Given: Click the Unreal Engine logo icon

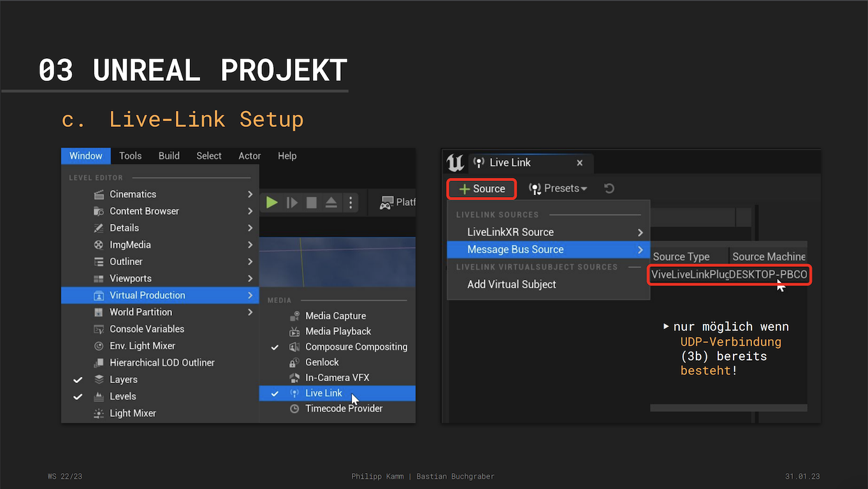Looking at the screenshot, I should point(455,163).
